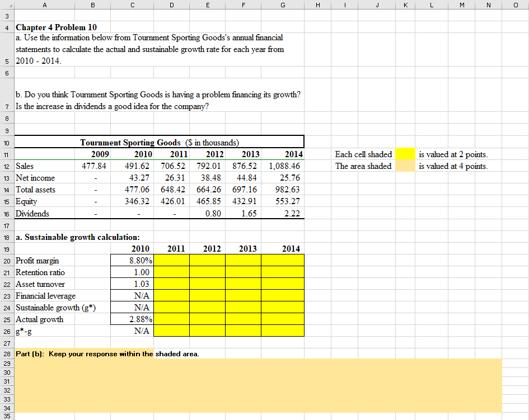Viewport: 529px width, 420px height.
Task: Select the 'Profit margin' label
Action: pos(37,261)
